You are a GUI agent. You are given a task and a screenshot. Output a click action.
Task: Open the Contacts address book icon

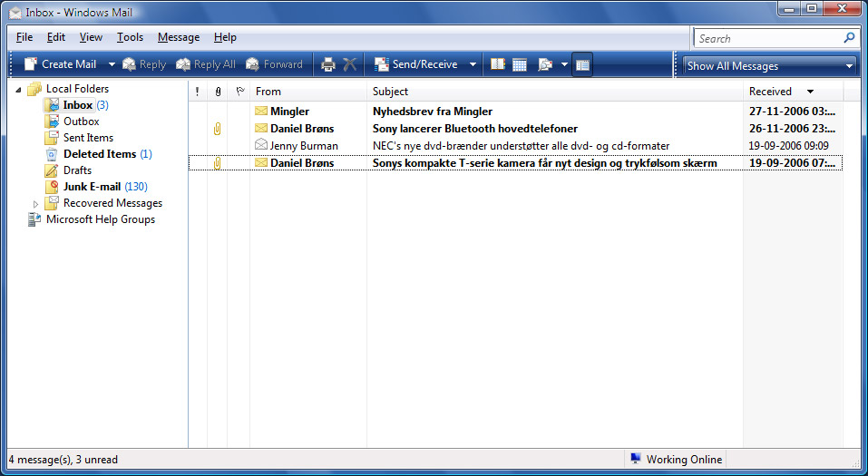[497, 64]
